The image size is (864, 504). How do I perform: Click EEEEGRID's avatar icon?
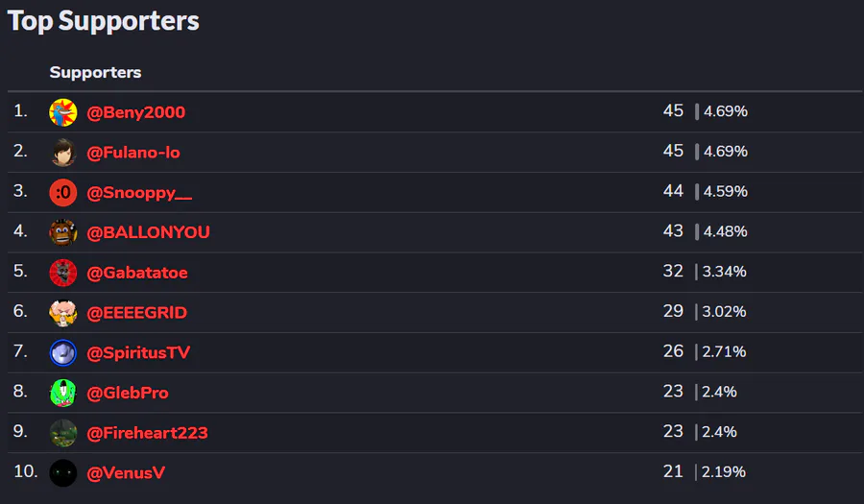(x=63, y=313)
